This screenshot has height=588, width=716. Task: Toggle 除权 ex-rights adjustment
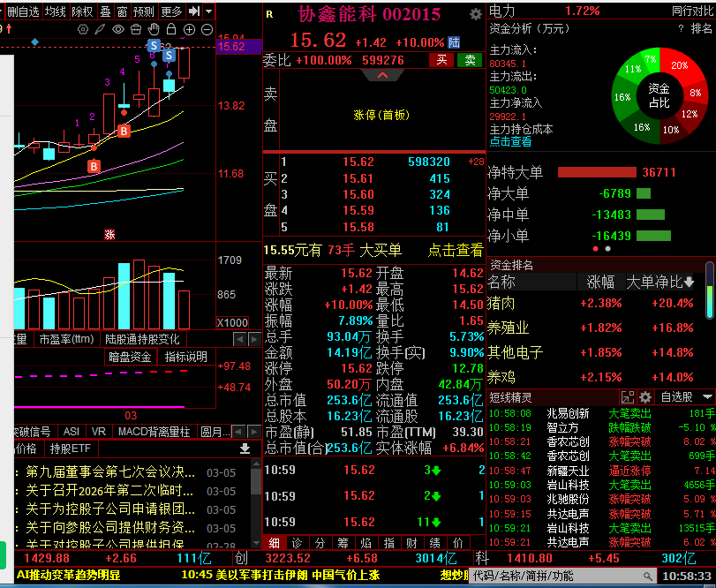(x=83, y=11)
